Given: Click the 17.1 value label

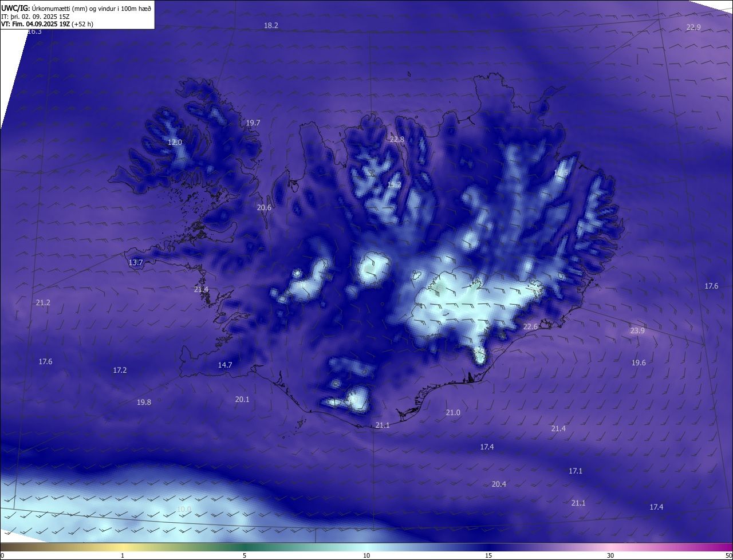Looking at the screenshot, I should point(576,471).
